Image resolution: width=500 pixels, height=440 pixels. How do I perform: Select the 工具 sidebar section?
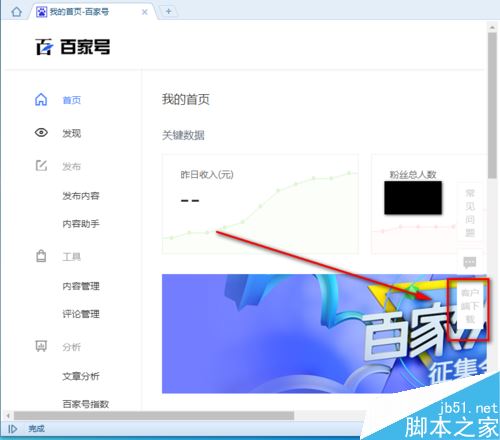point(71,257)
